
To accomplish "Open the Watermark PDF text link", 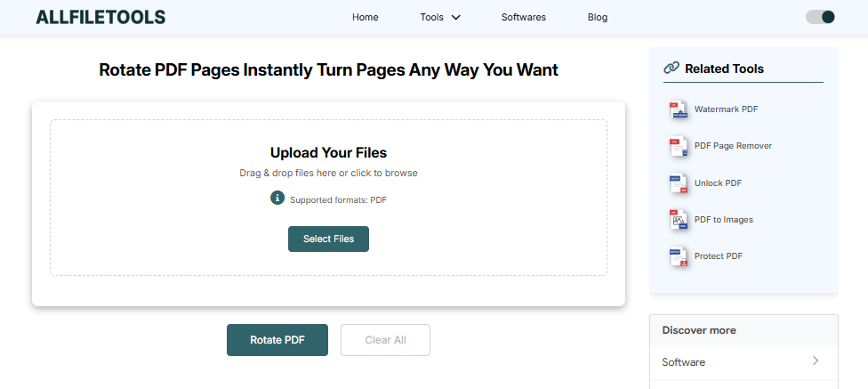I will [x=726, y=109].
